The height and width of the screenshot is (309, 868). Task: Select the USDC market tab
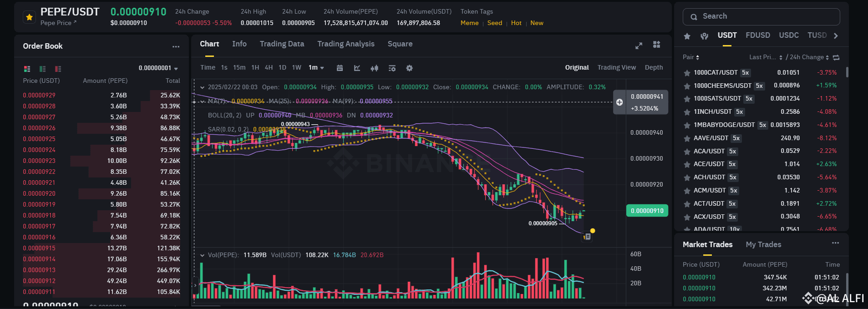click(x=789, y=35)
